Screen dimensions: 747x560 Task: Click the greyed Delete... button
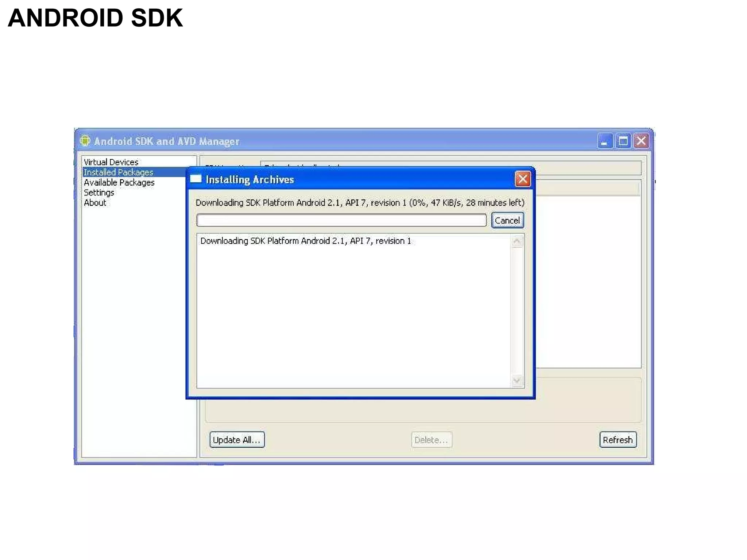431,440
